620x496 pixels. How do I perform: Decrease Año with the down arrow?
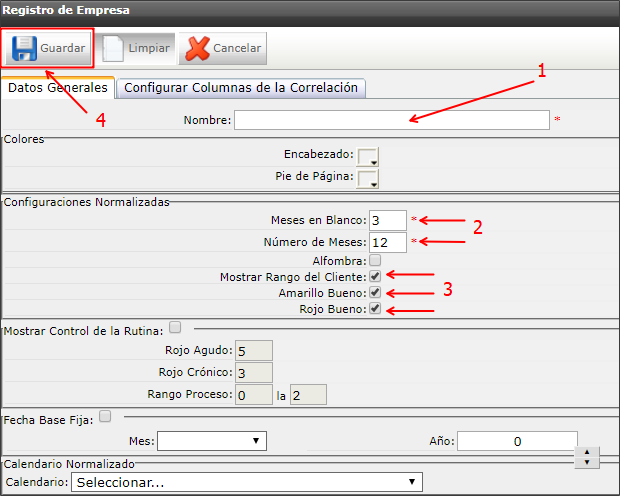click(x=587, y=462)
